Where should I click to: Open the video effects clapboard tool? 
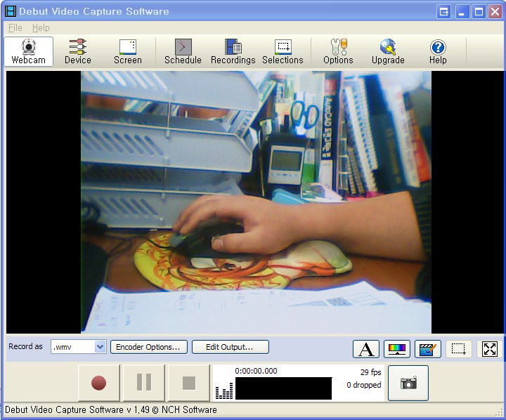(428, 349)
